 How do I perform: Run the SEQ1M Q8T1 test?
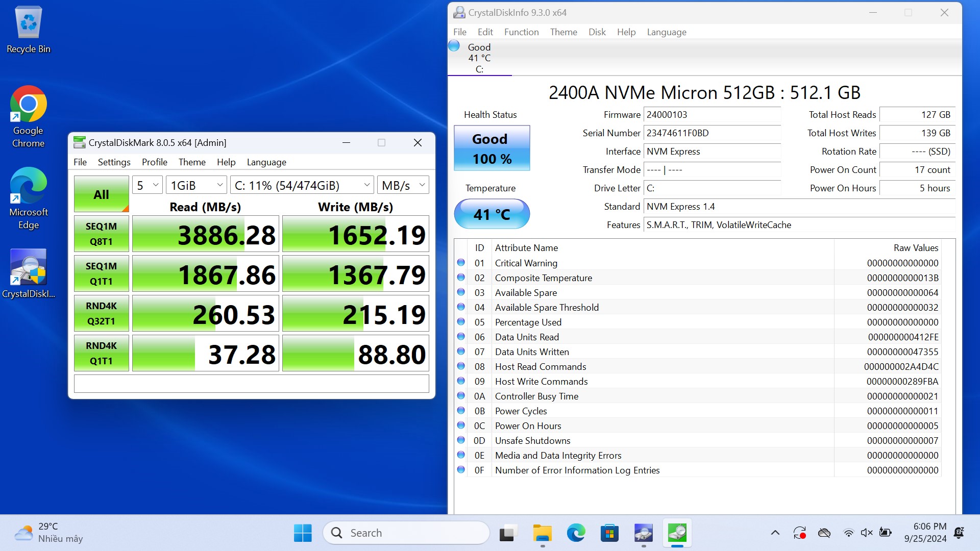point(101,234)
